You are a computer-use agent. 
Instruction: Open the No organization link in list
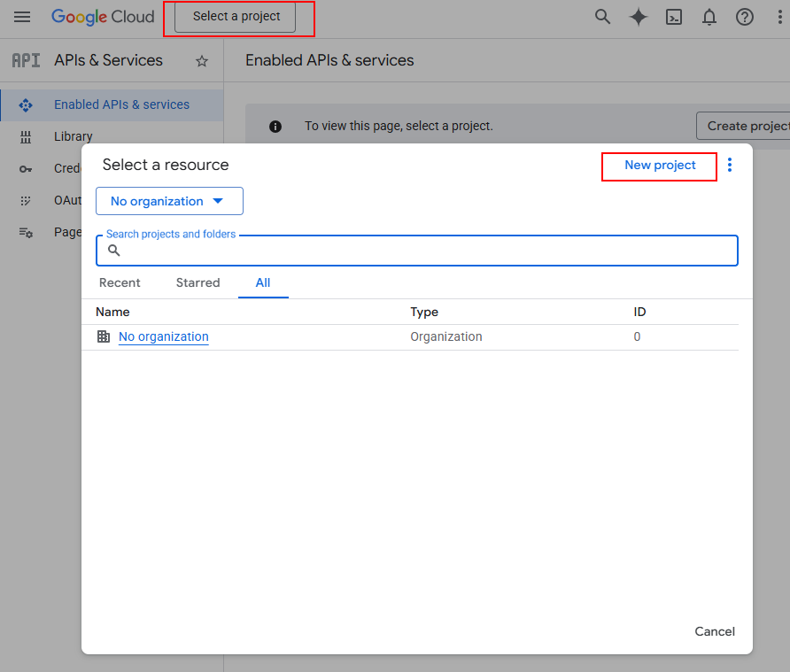click(x=164, y=336)
